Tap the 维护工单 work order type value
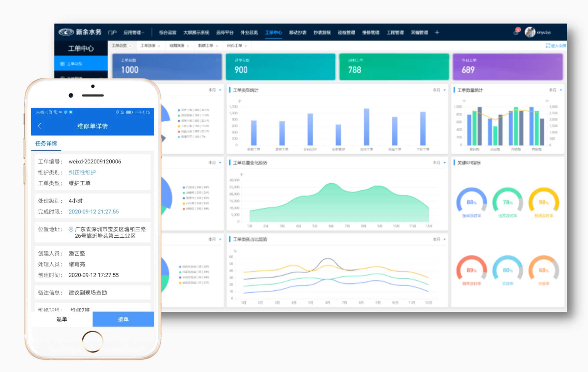The height and width of the screenshot is (372, 588). pos(80,183)
